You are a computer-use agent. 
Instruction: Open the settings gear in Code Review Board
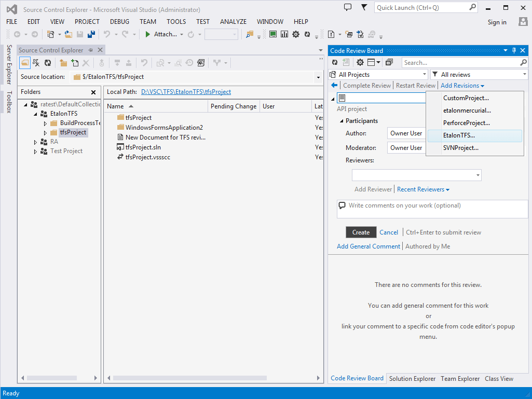pos(360,62)
